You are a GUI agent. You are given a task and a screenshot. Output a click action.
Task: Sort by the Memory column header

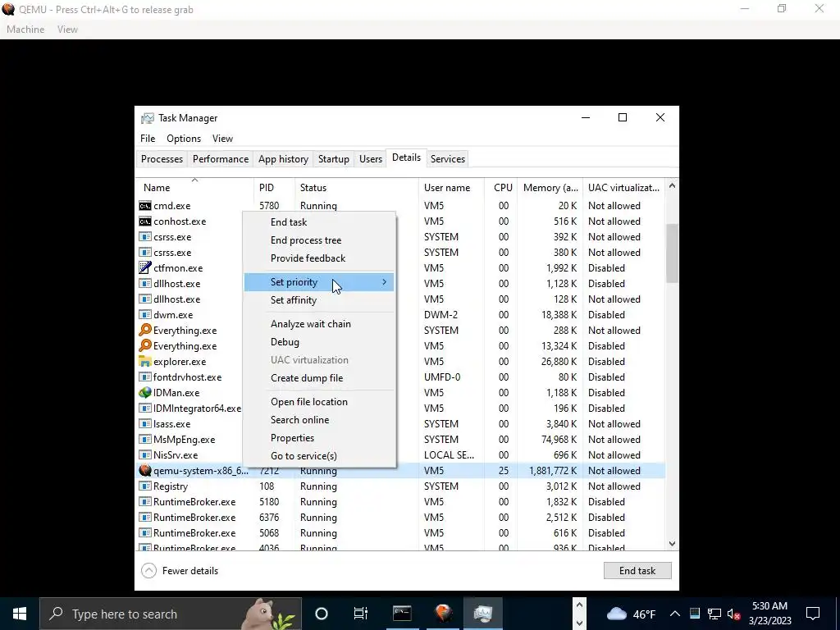click(550, 188)
